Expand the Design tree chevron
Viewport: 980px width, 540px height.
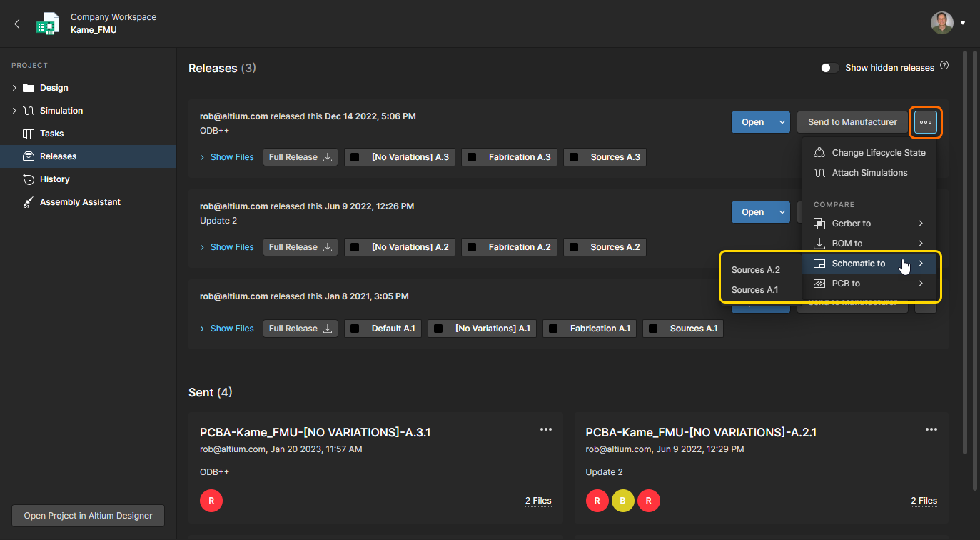point(14,88)
